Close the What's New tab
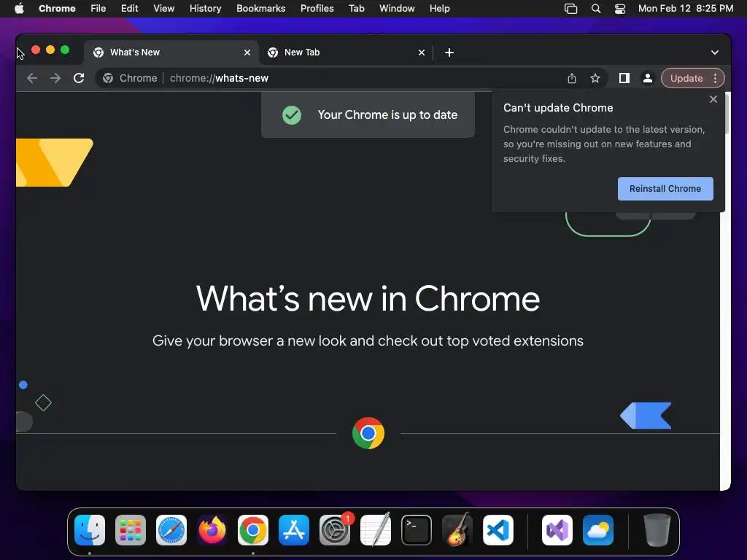The height and width of the screenshot is (560, 747). click(x=247, y=52)
